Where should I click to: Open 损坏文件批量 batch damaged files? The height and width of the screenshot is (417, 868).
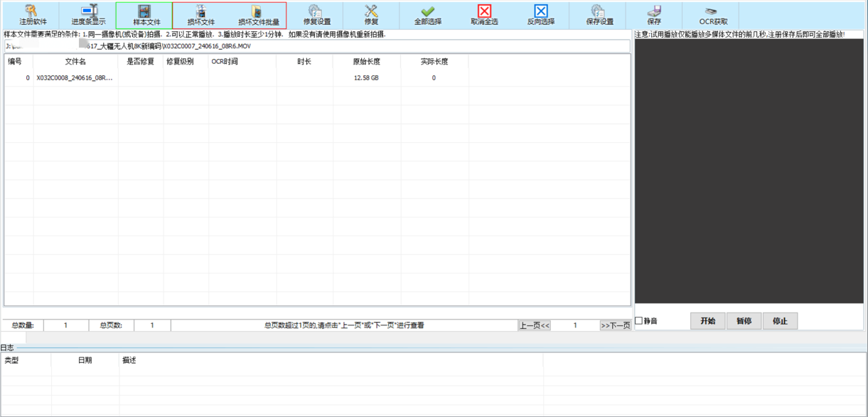pos(258,15)
